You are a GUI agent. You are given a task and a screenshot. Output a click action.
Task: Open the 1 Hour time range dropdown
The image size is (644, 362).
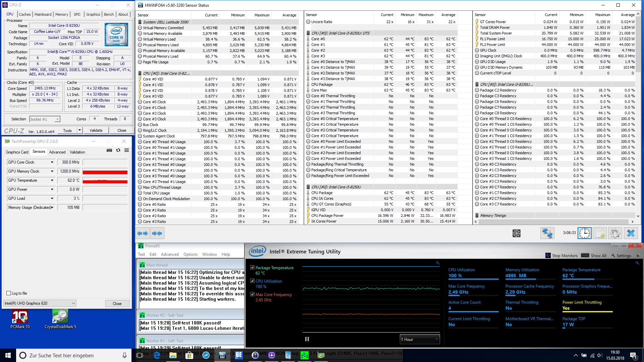[420, 339]
